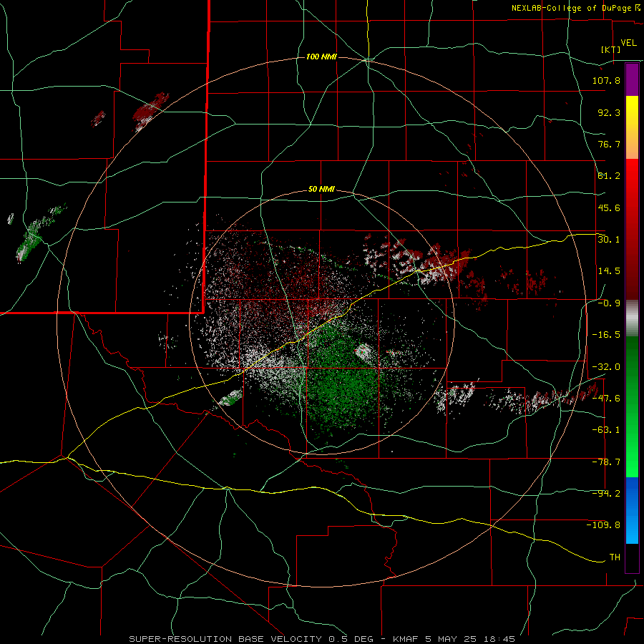Pick the red segment of the color bar

pos(632,229)
